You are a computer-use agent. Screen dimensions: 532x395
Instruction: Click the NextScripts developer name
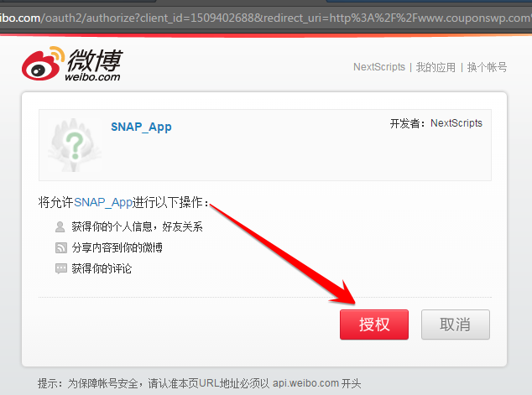pyautogui.click(x=456, y=123)
